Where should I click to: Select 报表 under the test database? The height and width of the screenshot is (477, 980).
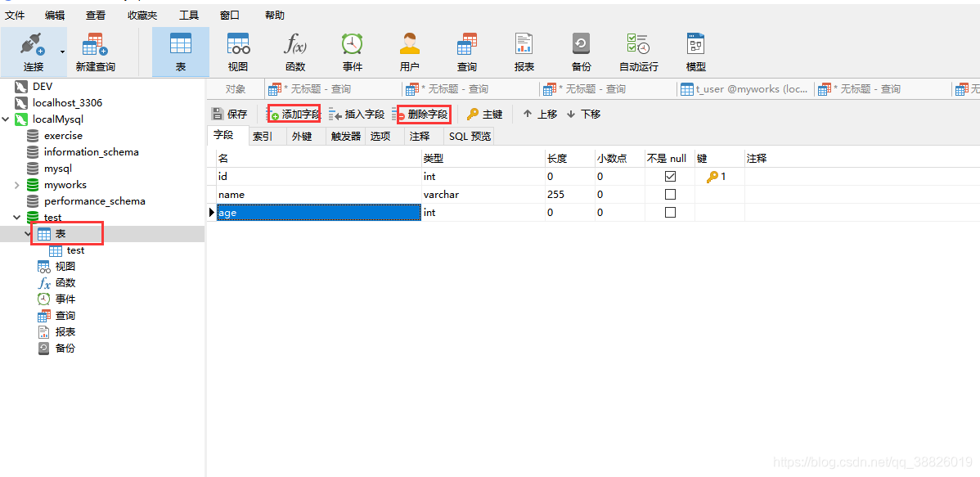(x=65, y=332)
